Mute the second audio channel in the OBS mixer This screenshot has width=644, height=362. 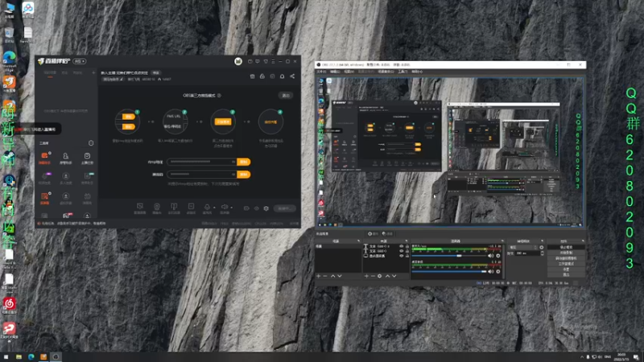pos(491,271)
